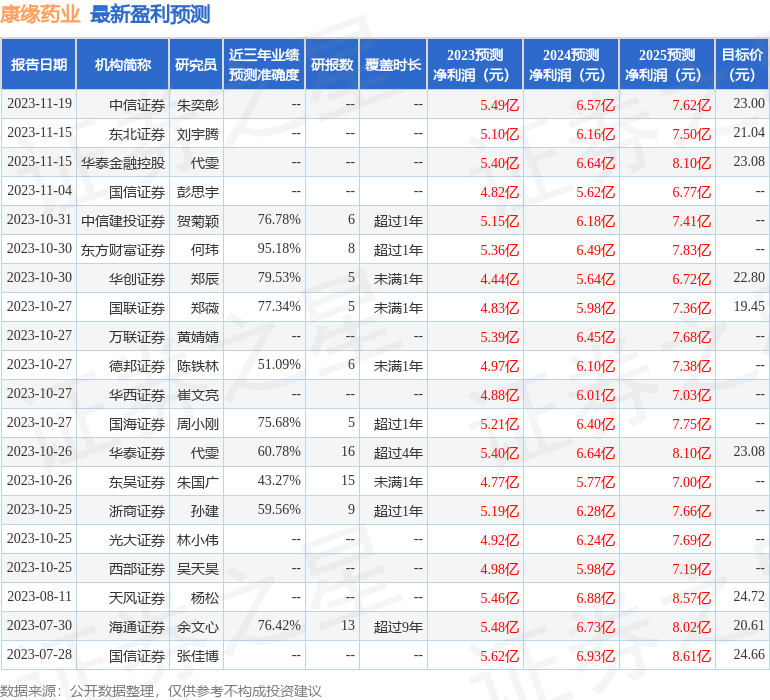
Task: Click analyst name 彭思宇
Action: point(197,192)
